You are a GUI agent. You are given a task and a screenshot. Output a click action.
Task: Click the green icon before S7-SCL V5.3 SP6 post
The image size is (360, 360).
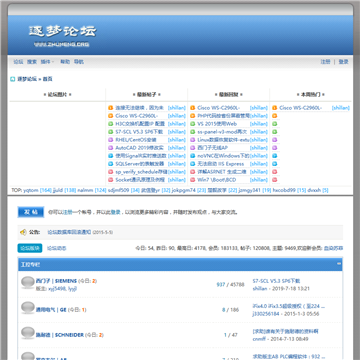(111, 132)
